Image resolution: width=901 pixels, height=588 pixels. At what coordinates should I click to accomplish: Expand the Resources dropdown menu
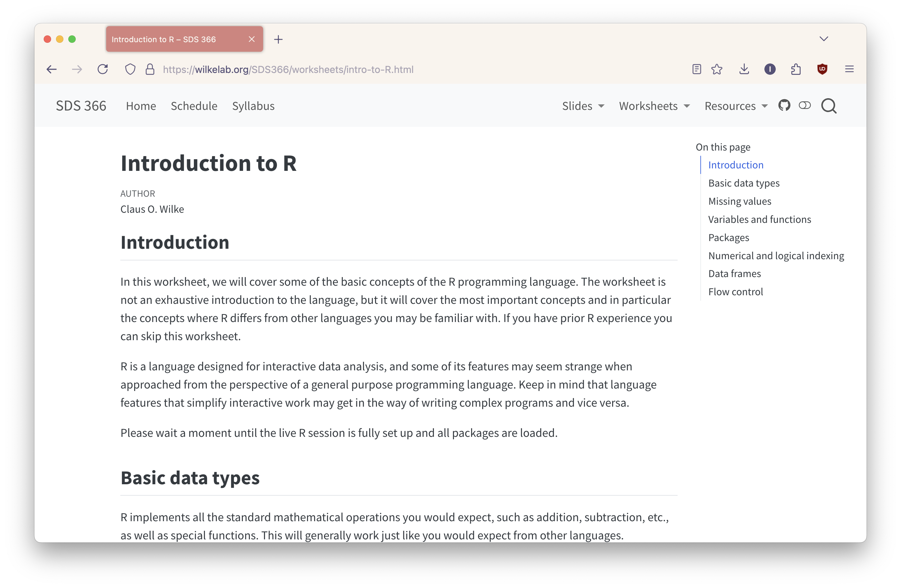click(736, 106)
